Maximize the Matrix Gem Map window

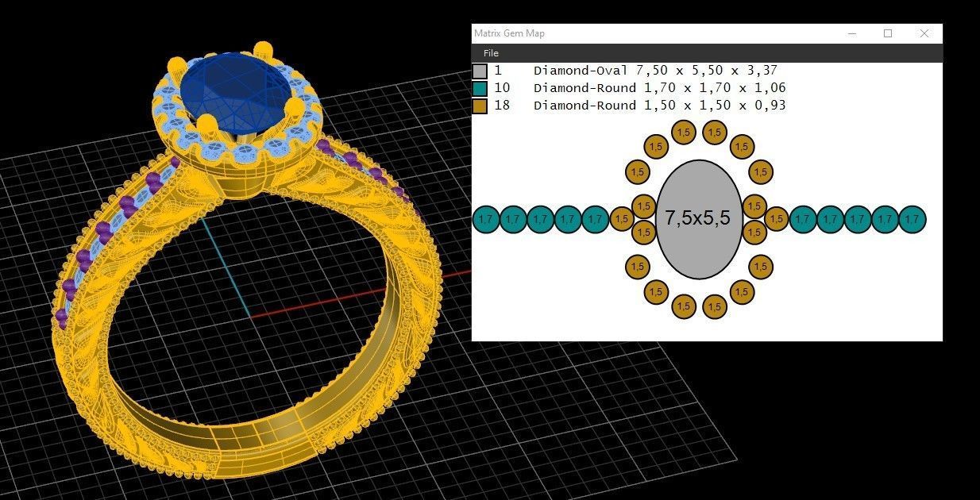pos(888,33)
